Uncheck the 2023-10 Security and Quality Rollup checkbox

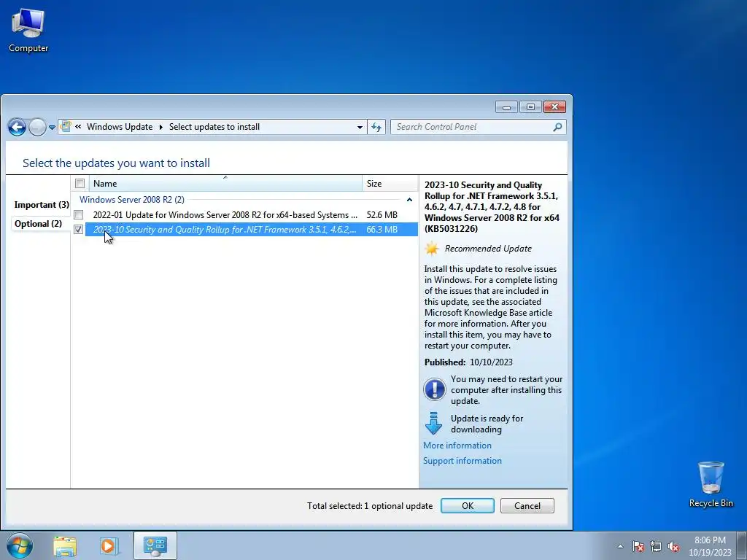click(x=79, y=230)
